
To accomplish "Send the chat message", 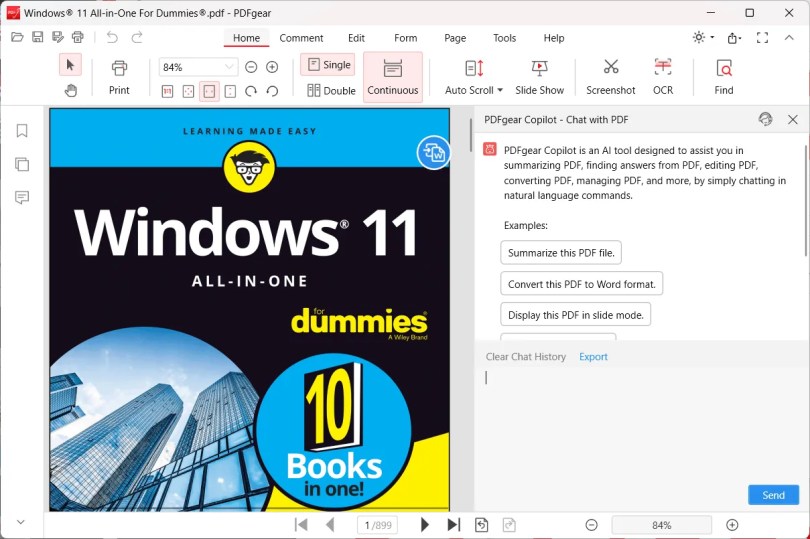I will click(x=773, y=495).
